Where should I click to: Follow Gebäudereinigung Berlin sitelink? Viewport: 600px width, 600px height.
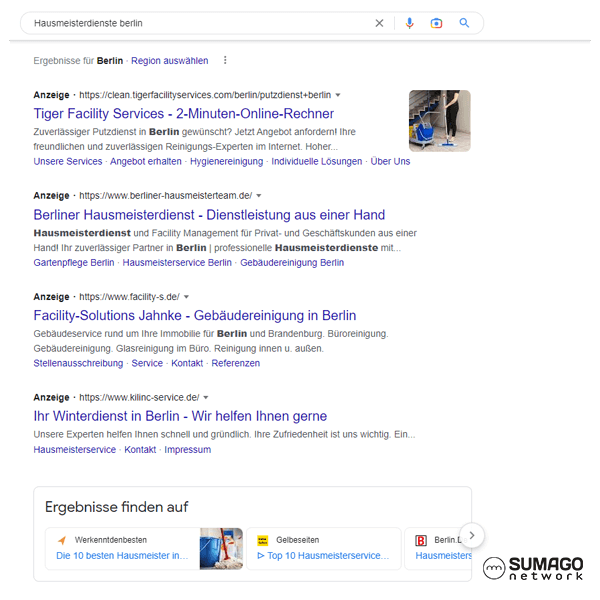(292, 262)
